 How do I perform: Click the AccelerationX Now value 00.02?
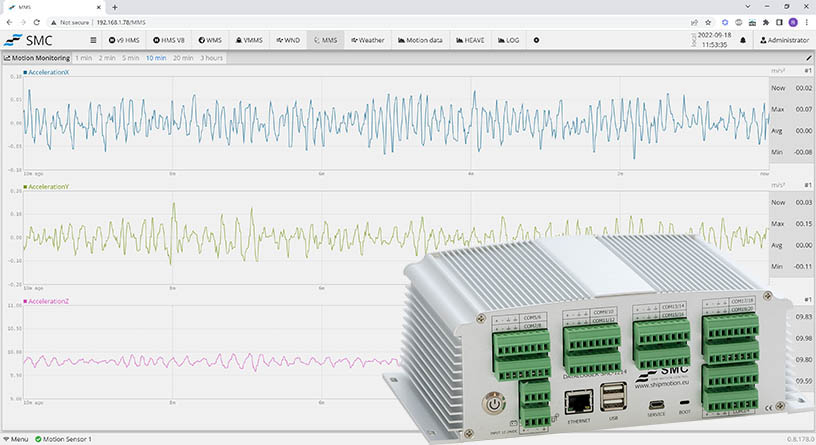point(804,88)
